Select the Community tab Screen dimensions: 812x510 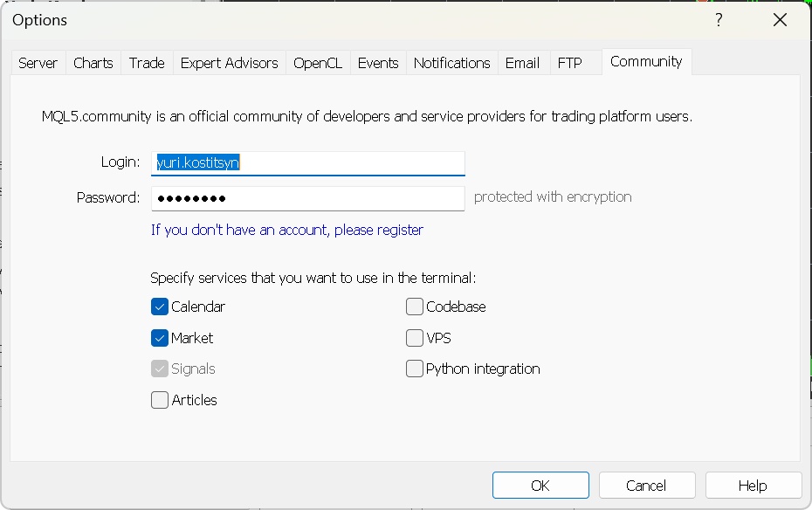[646, 62]
